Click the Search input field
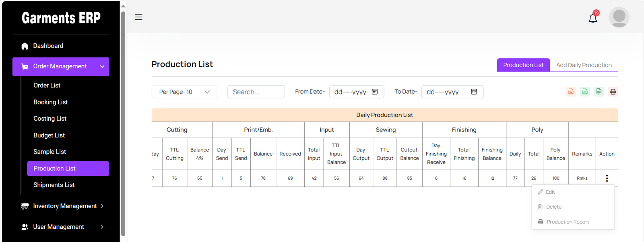 coord(256,92)
